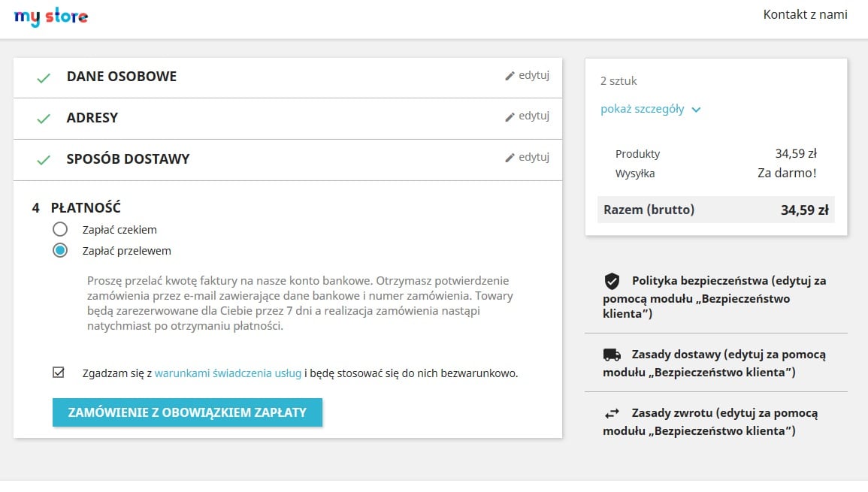Click the pencil icon beside Sposób Dostawy
This screenshot has height=492, width=868.
510,158
